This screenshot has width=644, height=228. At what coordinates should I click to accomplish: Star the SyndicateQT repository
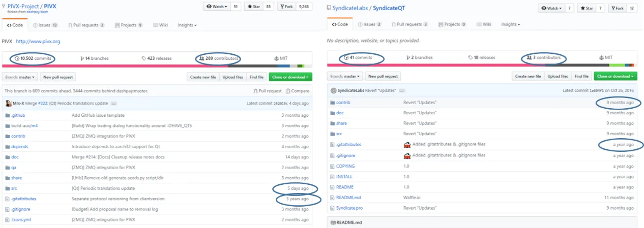[586, 8]
